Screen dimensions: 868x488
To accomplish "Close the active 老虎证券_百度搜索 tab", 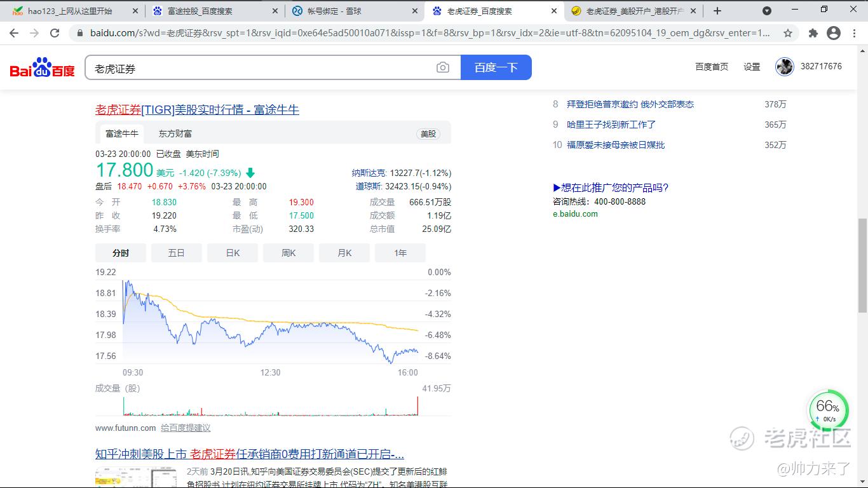I will tap(554, 11).
